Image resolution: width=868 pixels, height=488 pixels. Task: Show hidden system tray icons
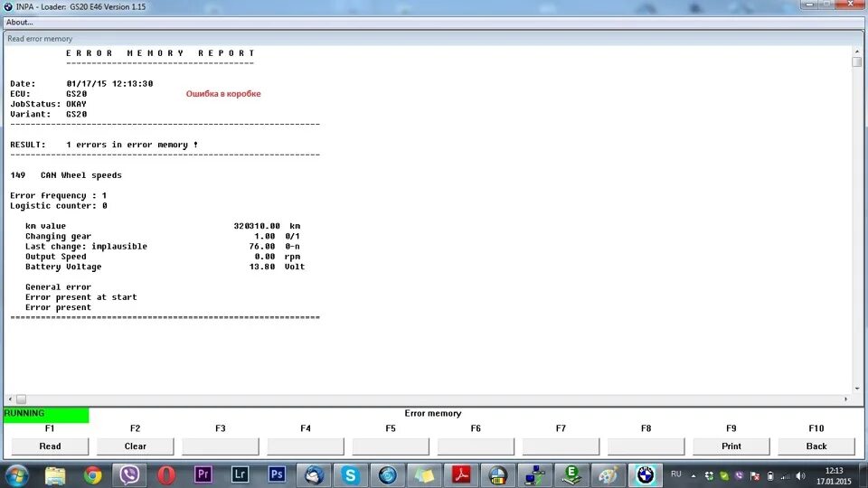coord(693,476)
